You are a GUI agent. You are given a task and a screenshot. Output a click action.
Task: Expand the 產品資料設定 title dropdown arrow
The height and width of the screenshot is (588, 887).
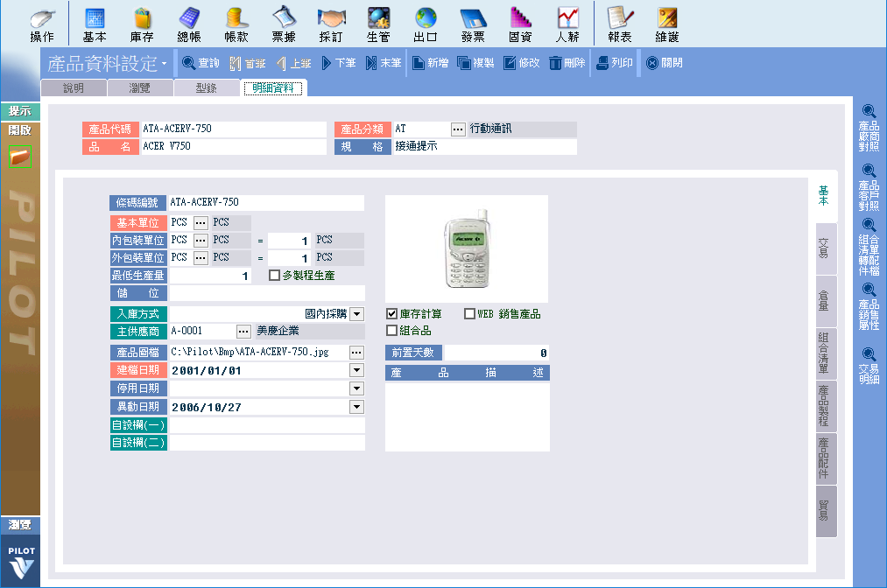point(164,64)
